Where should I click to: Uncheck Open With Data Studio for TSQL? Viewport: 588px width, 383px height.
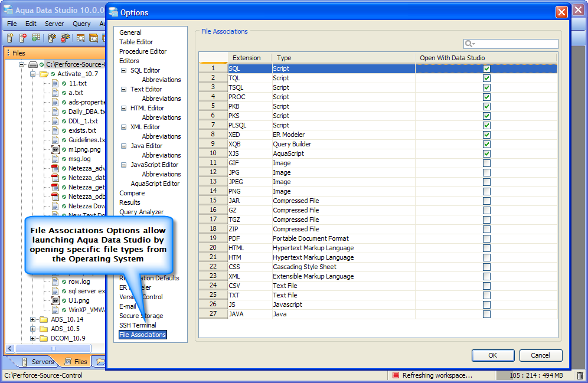(486, 88)
